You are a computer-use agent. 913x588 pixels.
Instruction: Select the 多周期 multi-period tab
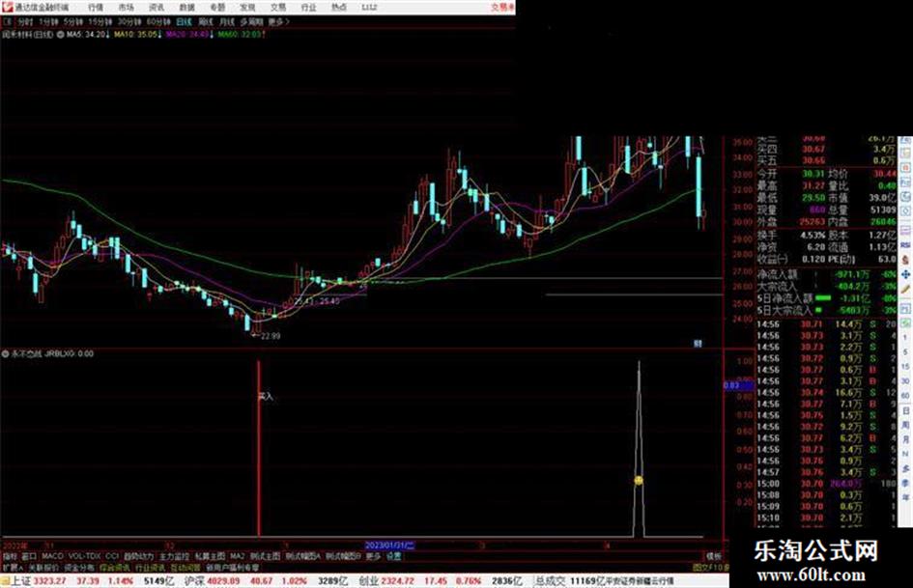click(251, 21)
